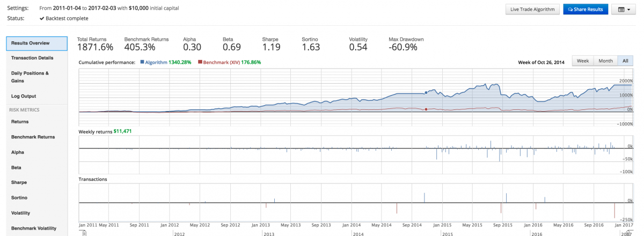Open Transaction Details in sidebar
This screenshot has width=644, height=236.
pyautogui.click(x=32, y=58)
